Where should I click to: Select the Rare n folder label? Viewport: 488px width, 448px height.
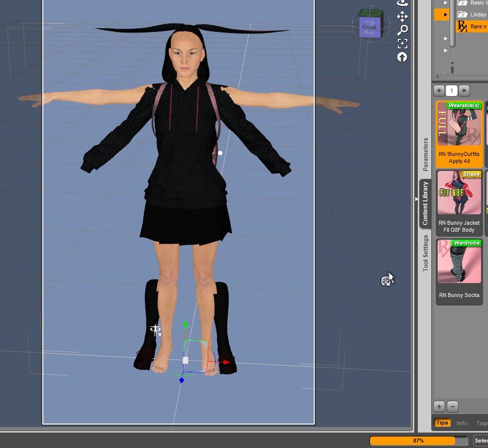479,27
